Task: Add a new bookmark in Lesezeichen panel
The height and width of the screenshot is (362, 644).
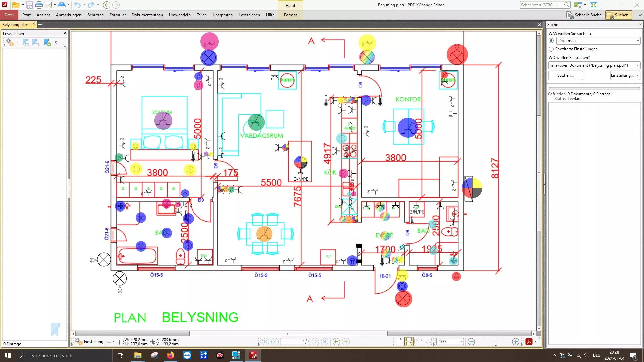Action: point(47,43)
